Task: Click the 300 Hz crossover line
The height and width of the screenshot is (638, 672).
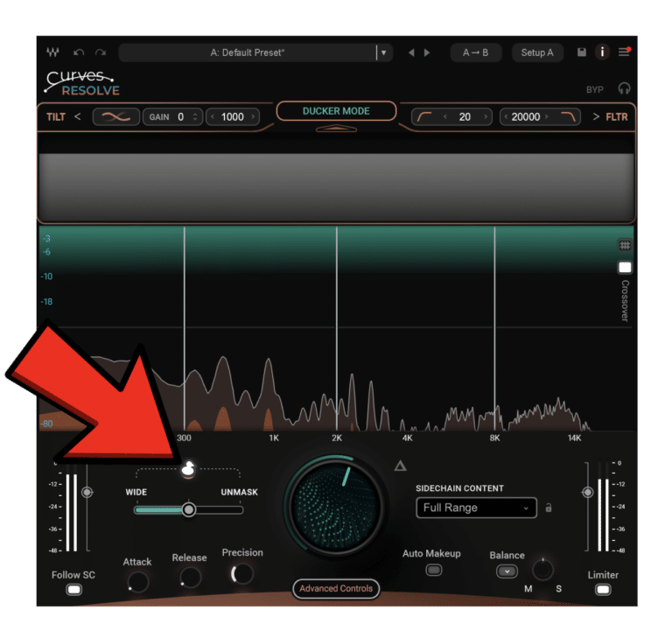Action: (x=185, y=328)
